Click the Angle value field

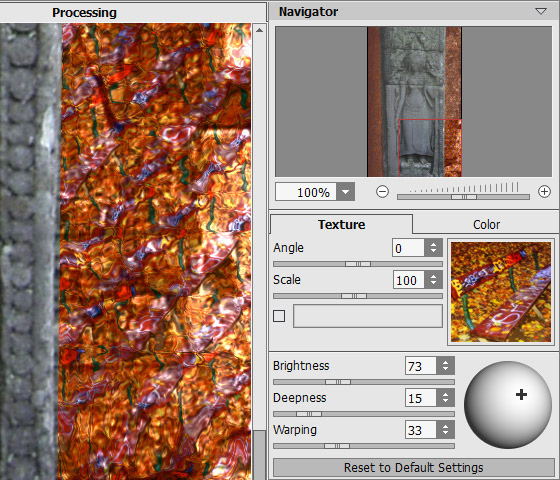(x=409, y=248)
